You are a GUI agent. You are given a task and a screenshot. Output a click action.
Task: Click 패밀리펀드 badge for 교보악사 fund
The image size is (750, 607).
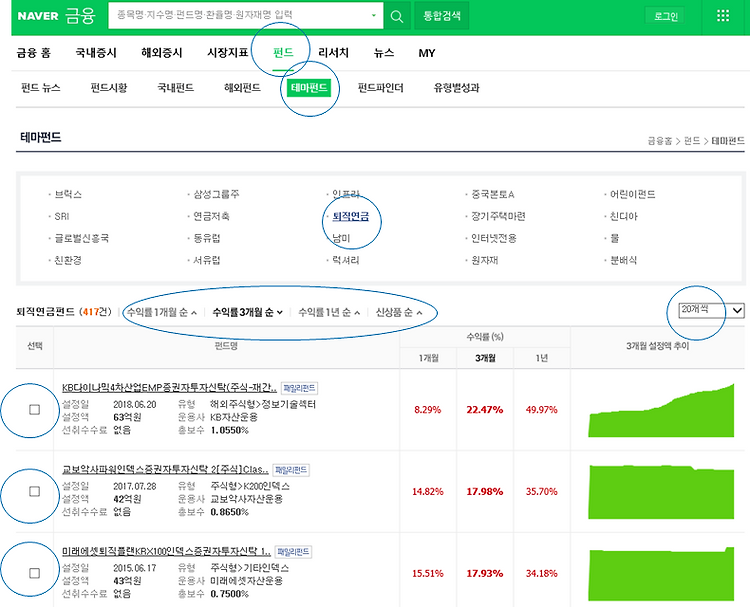(291, 470)
